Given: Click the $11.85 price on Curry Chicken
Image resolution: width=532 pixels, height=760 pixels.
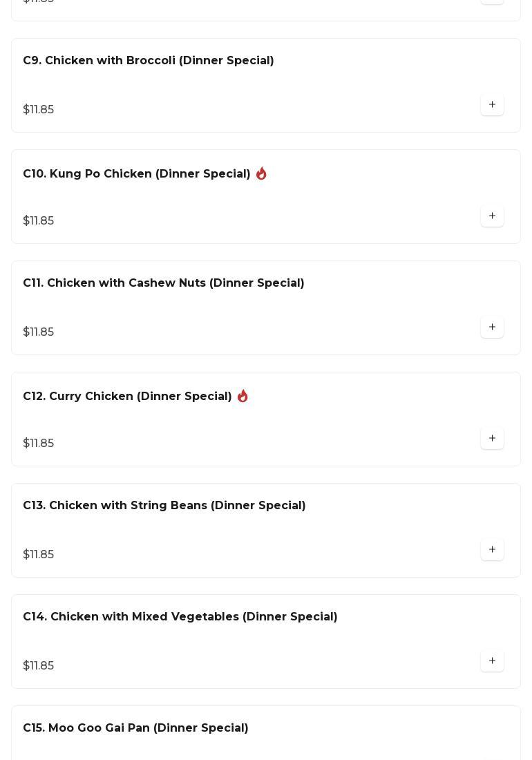Looking at the screenshot, I should click(x=39, y=444).
